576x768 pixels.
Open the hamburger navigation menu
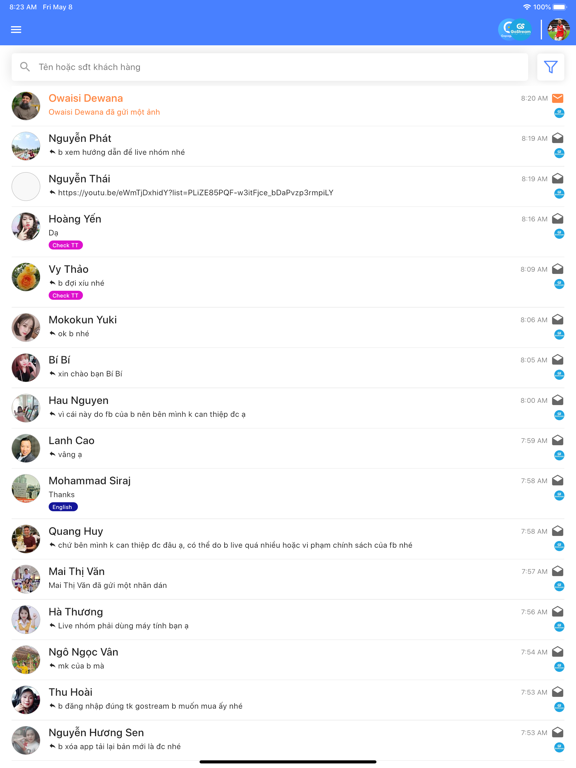click(x=16, y=29)
